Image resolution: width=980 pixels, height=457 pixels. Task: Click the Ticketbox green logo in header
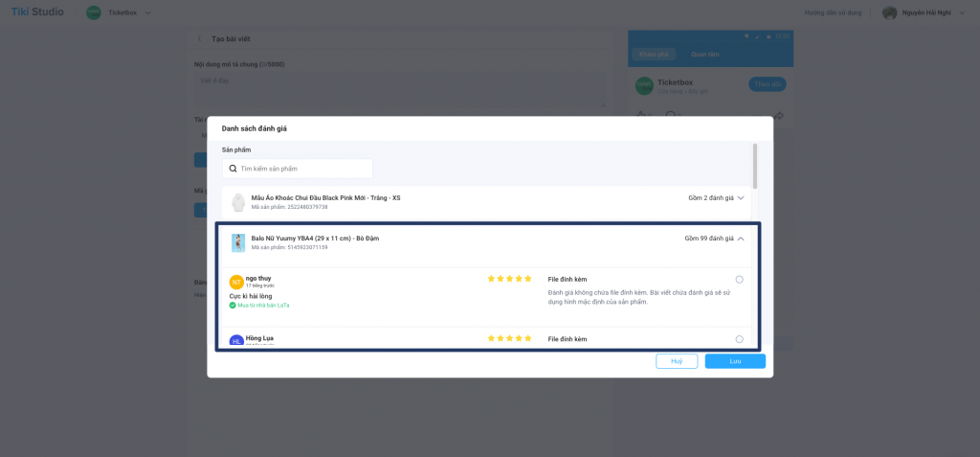(94, 12)
